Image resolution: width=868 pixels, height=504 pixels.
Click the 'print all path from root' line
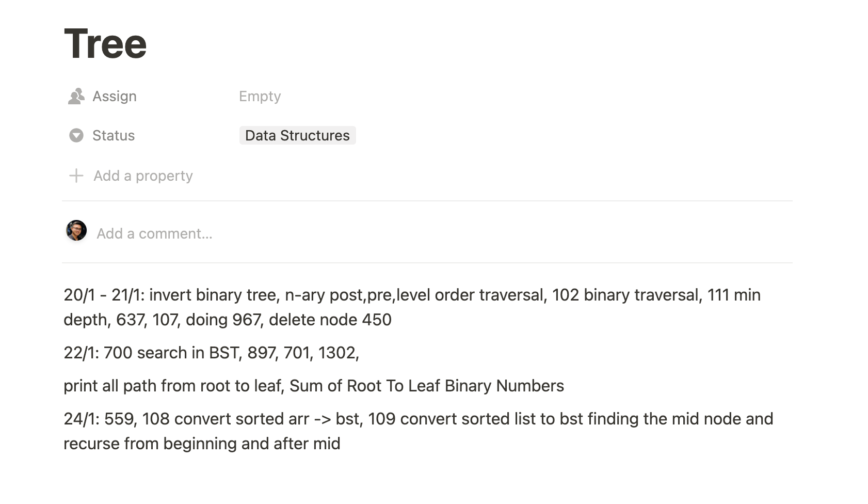tap(314, 386)
